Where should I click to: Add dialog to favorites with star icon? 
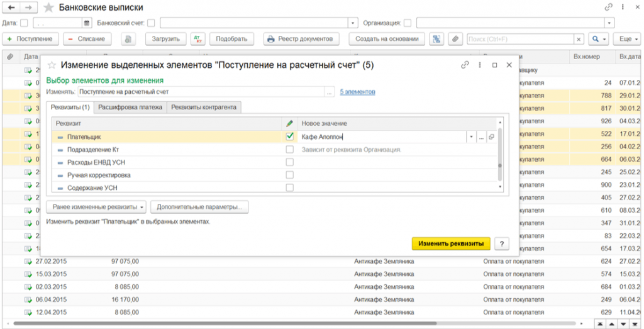point(52,65)
